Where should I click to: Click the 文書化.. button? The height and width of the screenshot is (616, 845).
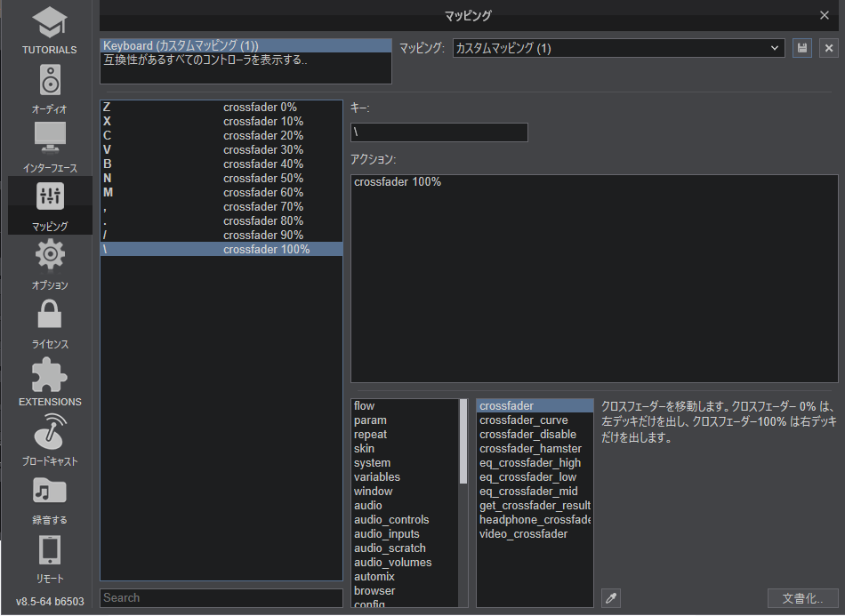click(x=802, y=597)
